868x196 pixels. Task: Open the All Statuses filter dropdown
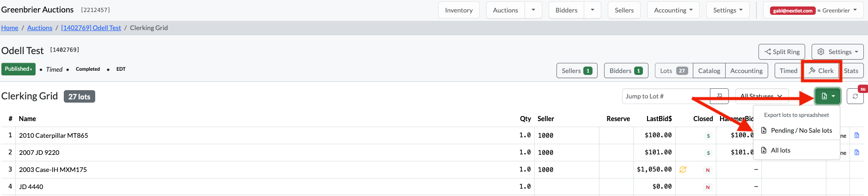[762, 96]
